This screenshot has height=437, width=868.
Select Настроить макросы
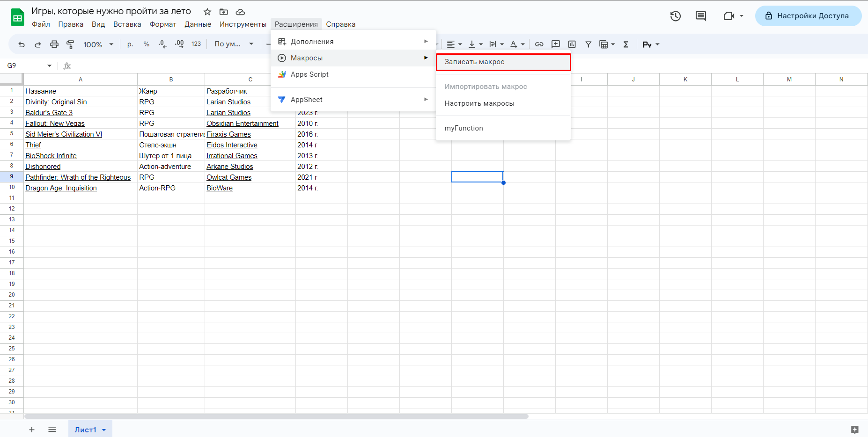point(503,103)
